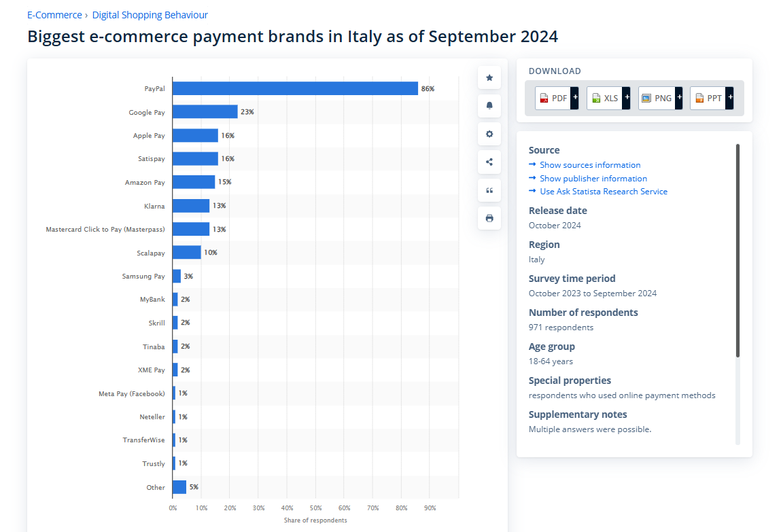
Task: Download the chart as PPT
Action: click(712, 98)
